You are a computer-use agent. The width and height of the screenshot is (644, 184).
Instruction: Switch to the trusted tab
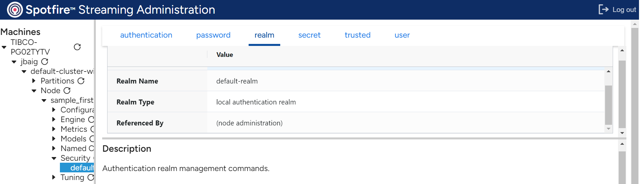[357, 35]
